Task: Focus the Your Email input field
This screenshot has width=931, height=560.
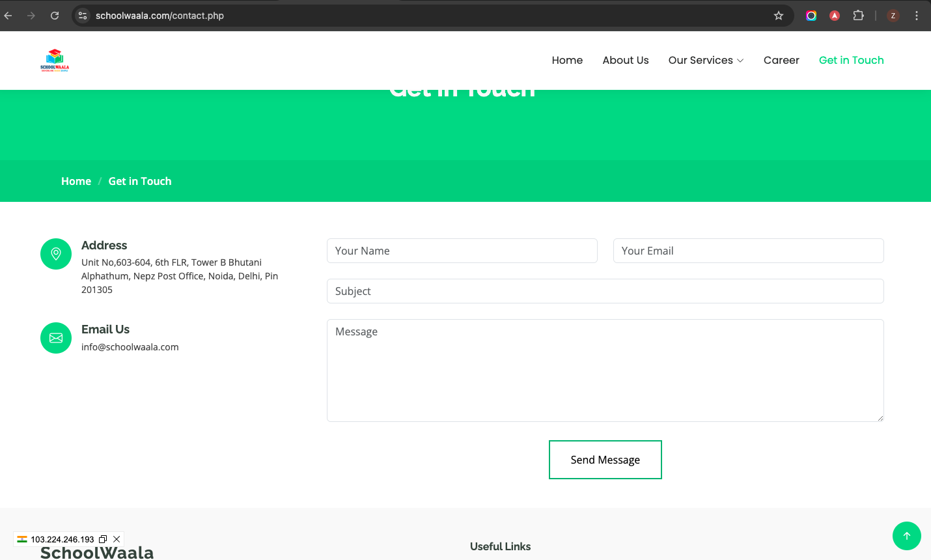Action: tap(748, 251)
